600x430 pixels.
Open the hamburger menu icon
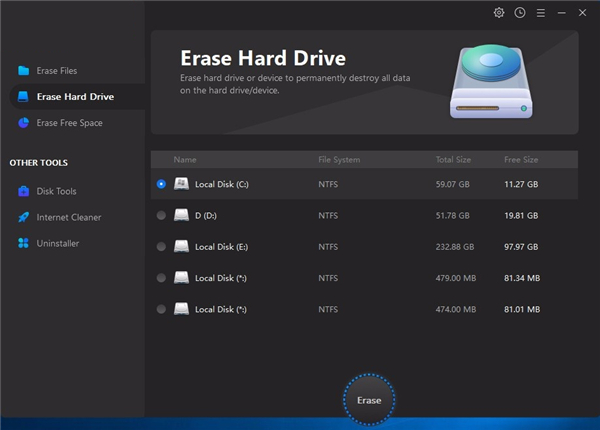point(540,13)
